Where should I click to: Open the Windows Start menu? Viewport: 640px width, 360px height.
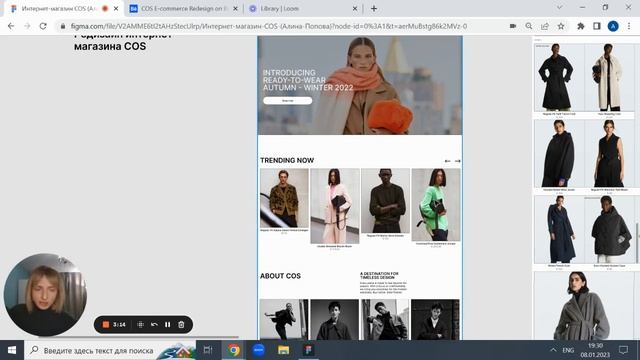pyautogui.click(x=12, y=350)
